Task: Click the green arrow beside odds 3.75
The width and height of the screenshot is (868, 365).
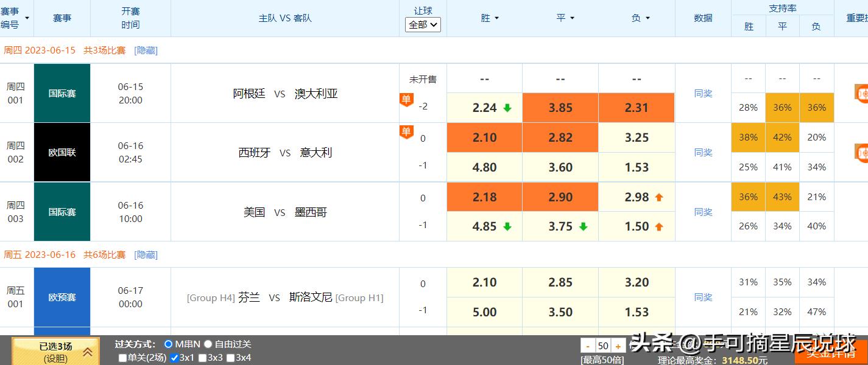Action: [x=583, y=226]
